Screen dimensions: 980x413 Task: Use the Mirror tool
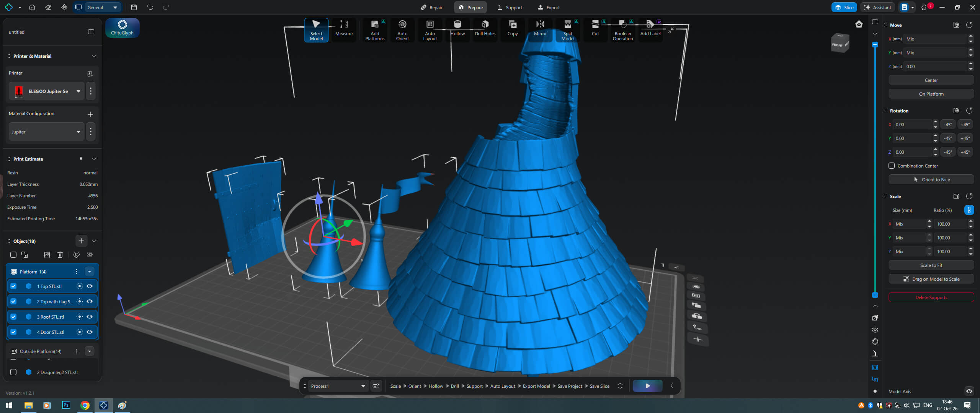click(540, 29)
